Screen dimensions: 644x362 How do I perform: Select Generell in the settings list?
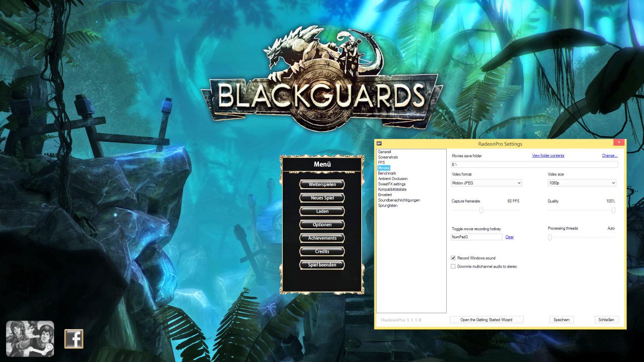384,151
